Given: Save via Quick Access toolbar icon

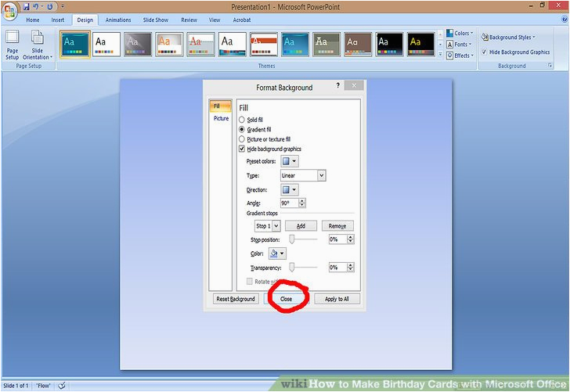Looking at the screenshot, I should (26, 6).
